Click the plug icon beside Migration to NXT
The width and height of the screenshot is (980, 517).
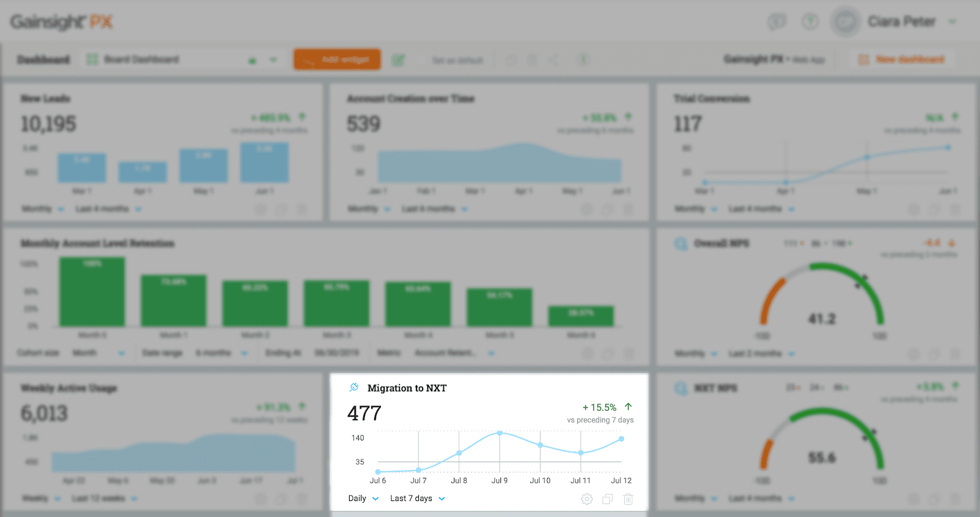click(354, 388)
